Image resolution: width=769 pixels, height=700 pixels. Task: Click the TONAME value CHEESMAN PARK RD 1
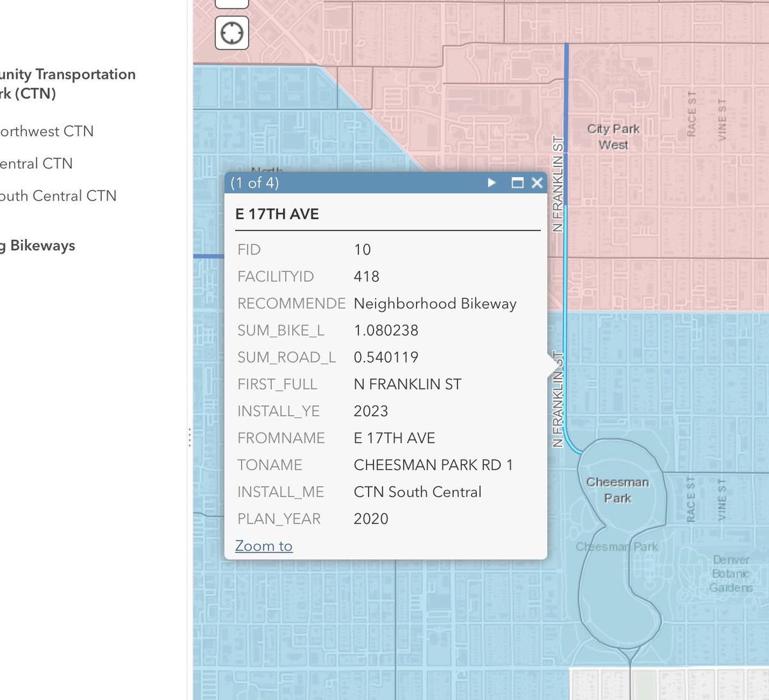pos(433,465)
